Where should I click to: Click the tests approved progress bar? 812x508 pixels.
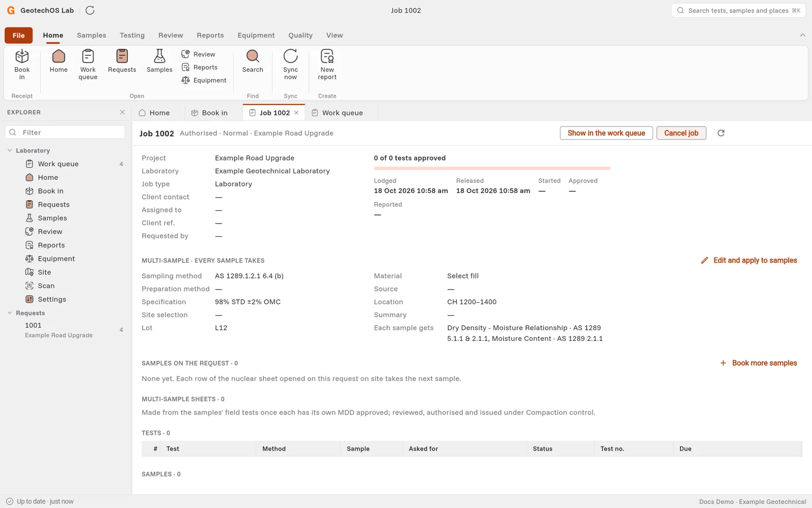(492, 168)
